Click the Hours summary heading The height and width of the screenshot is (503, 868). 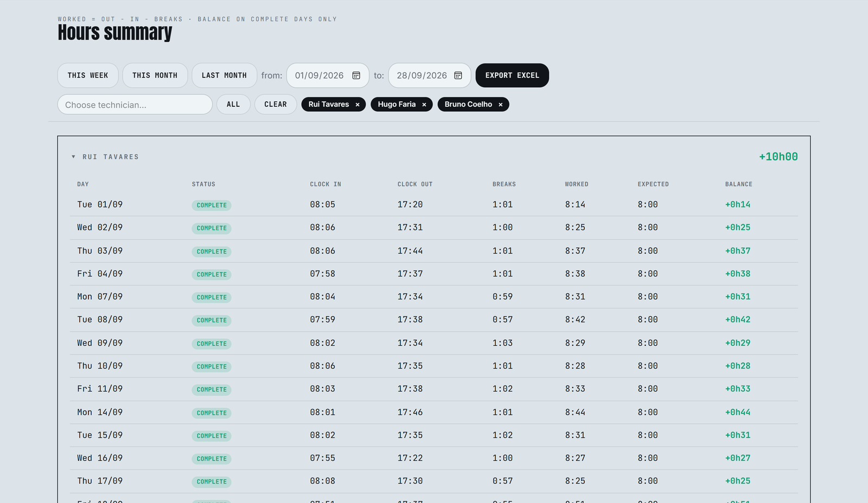coord(115,33)
